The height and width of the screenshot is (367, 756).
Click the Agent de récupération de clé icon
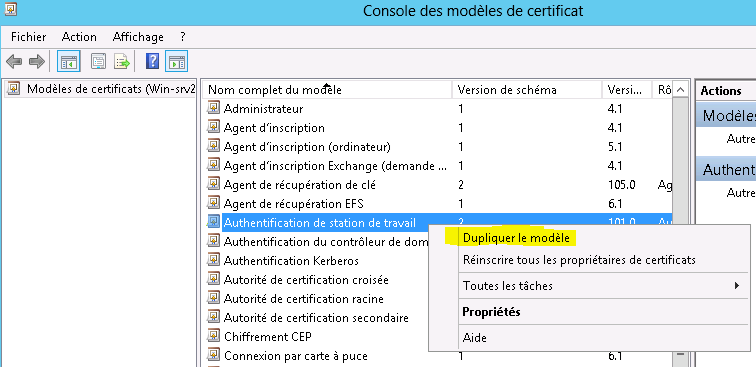click(x=214, y=184)
